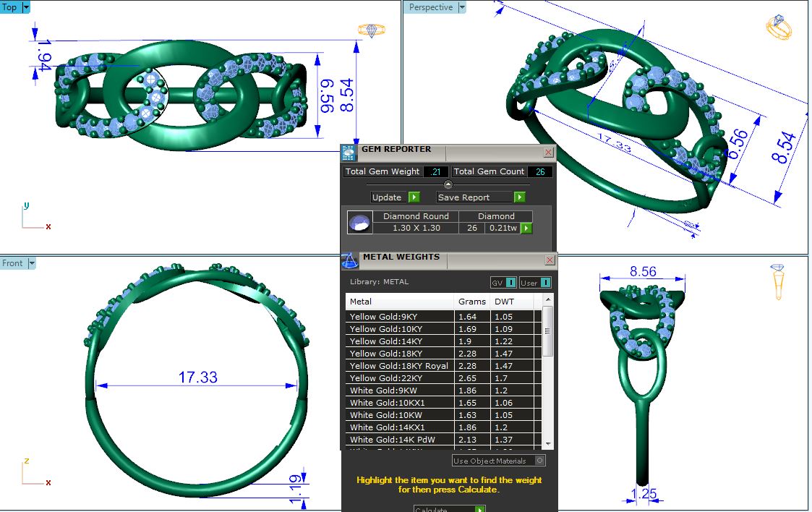Viewport: 812px width, 512px height.
Task: Click the ring icon in Top viewport
Action: (x=371, y=30)
